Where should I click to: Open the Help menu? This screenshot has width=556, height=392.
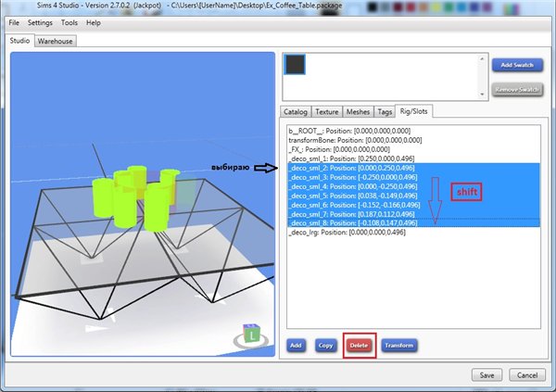coord(94,21)
